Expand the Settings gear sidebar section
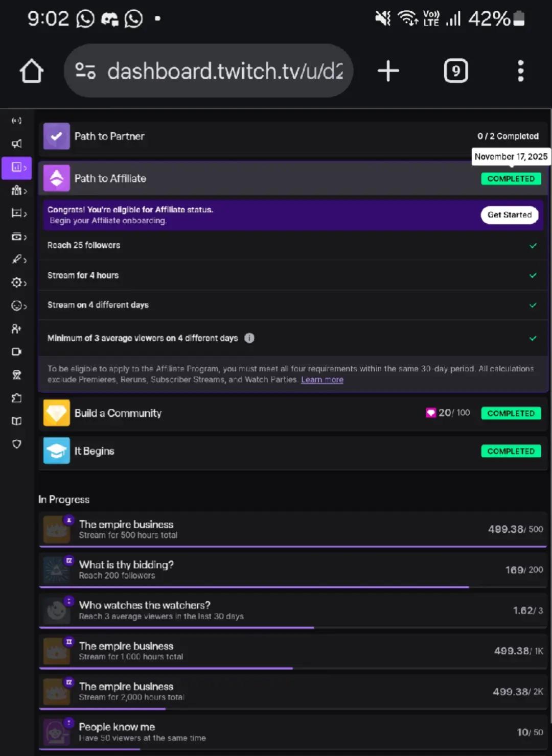 pos(18,282)
